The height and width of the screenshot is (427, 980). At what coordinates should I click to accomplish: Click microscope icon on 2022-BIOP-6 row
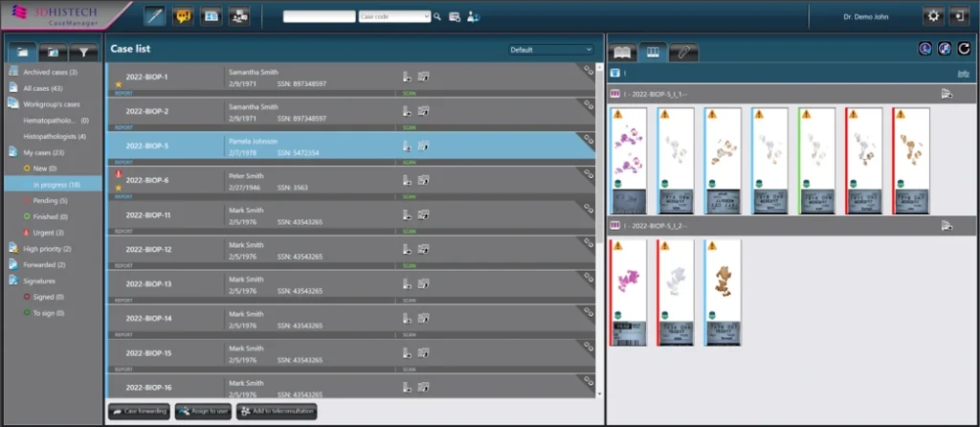[406, 181]
